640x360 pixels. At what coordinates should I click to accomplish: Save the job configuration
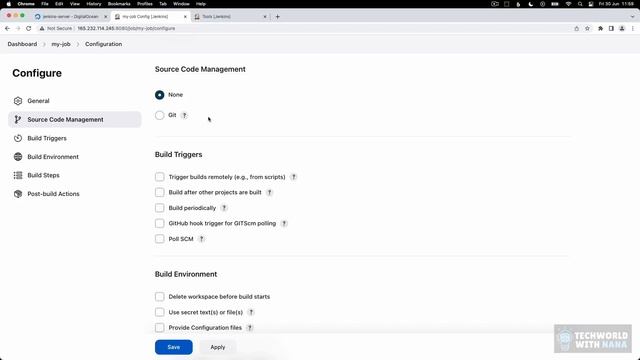(x=173, y=347)
